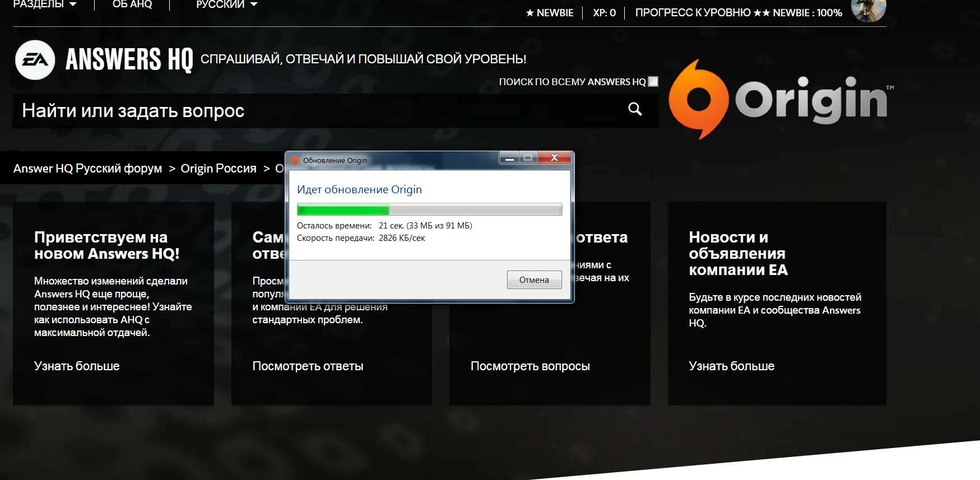The height and width of the screenshot is (480, 980).
Task: Enable search across all Answers HQ checkbox
Action: (653, 82)
